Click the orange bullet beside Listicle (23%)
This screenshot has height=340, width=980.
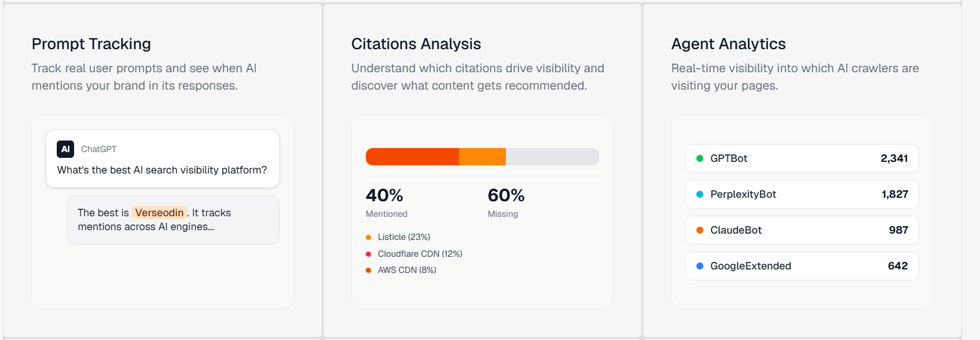368,238
